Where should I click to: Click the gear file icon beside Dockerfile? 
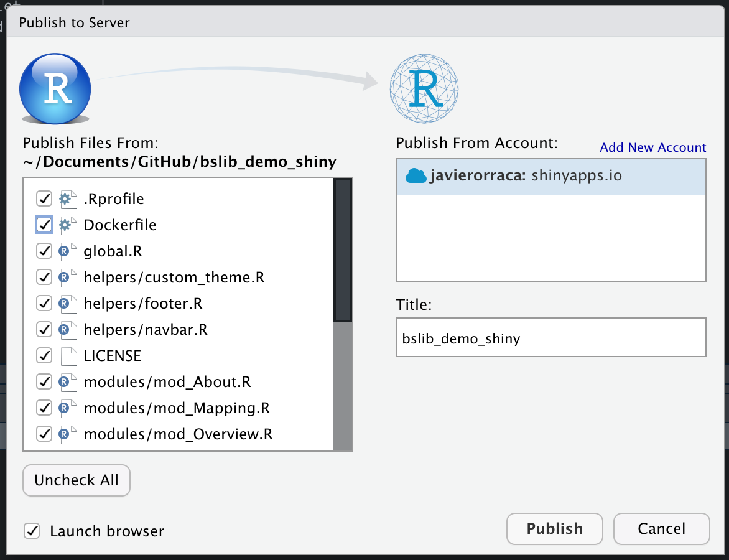(68, 225)
